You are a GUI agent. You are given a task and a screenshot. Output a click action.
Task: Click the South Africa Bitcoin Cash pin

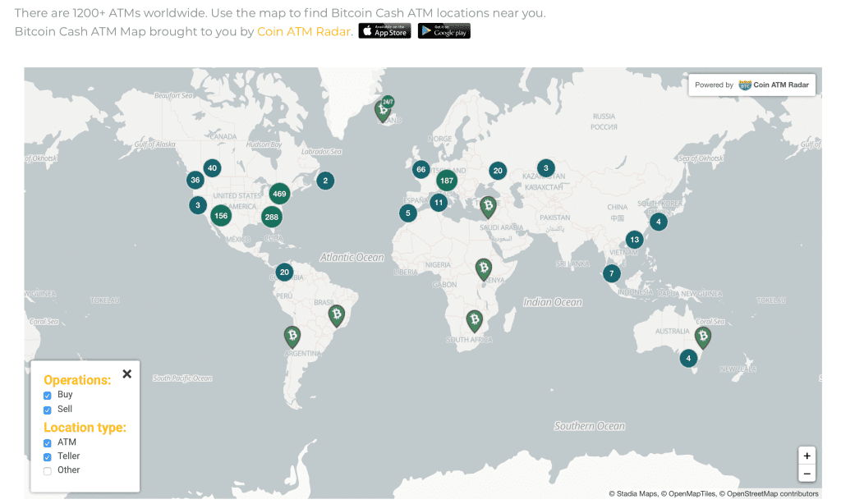pos(474,320)
